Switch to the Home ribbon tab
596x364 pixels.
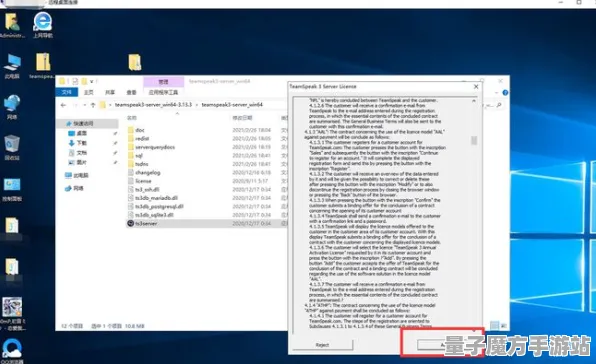click(x=89, y=92)
